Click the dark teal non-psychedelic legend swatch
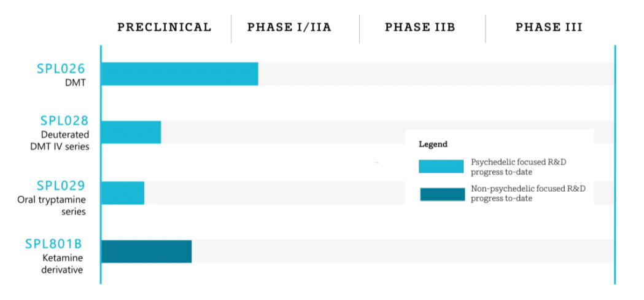This screenshot has width=644, height=300. (442, 194)
